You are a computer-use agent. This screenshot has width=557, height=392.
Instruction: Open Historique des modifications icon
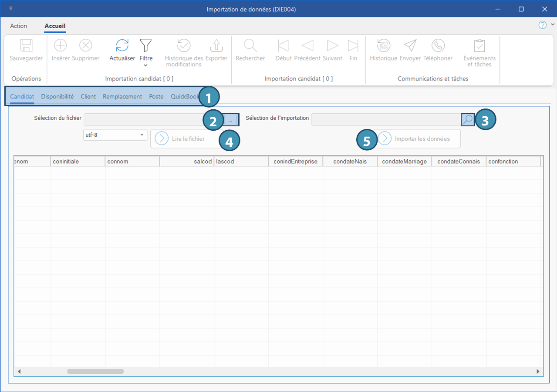(184, 45)
